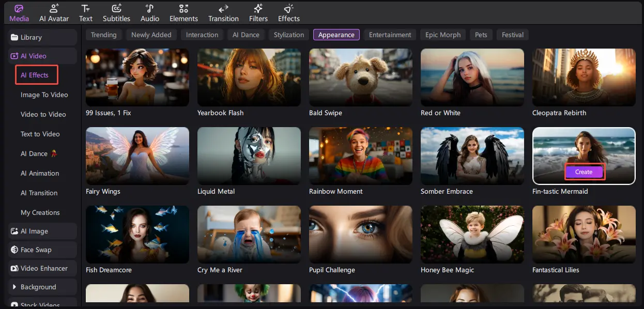This screenshot has width=644, height=309.
Task: Open the Subtitles panel
Action: click(116, 13)
